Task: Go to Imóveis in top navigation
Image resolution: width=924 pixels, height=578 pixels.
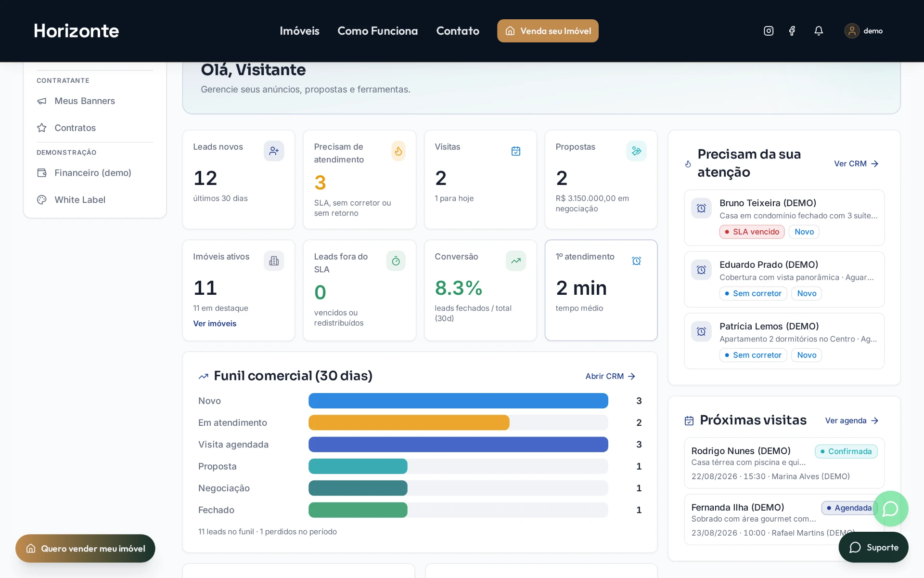Action: tap(299, 31)
